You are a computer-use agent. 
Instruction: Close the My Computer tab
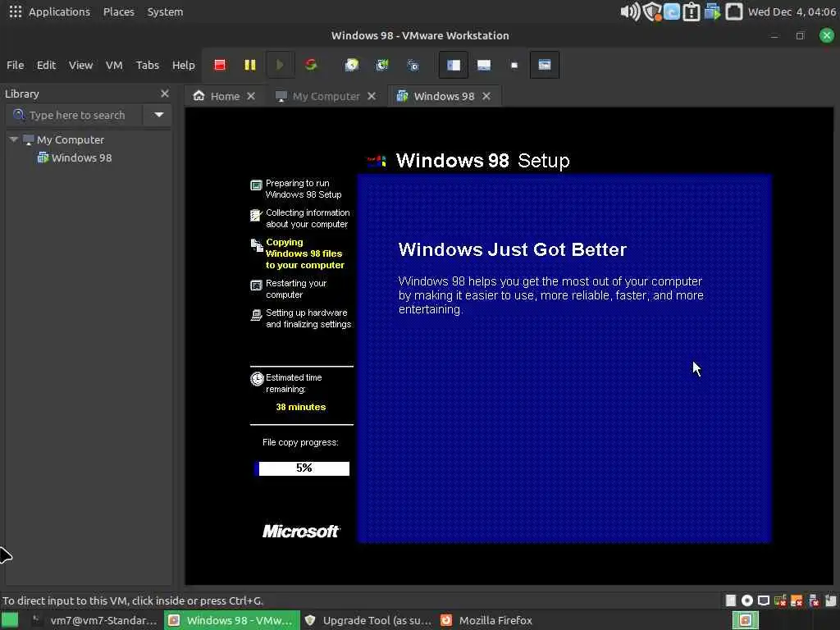(372, 96)
